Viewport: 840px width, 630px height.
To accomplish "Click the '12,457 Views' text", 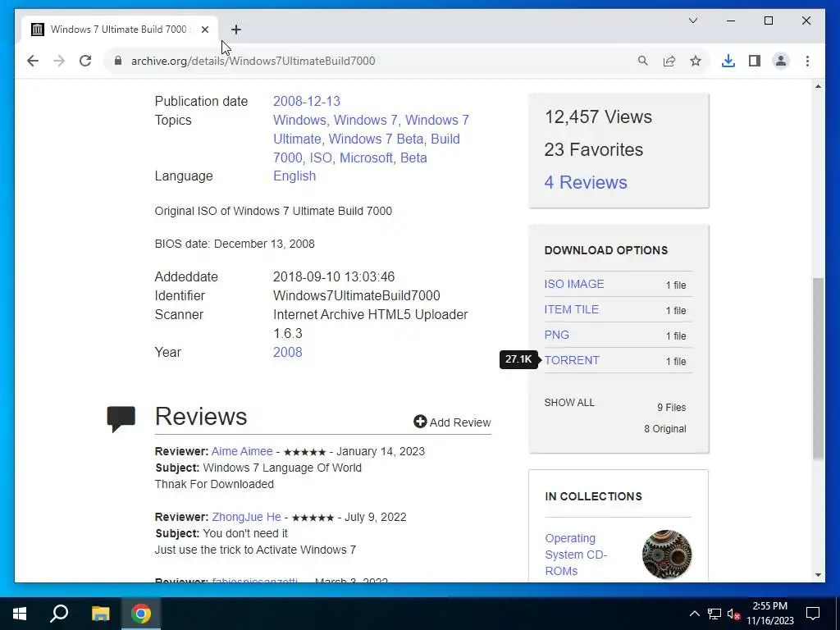I will 598,116.
